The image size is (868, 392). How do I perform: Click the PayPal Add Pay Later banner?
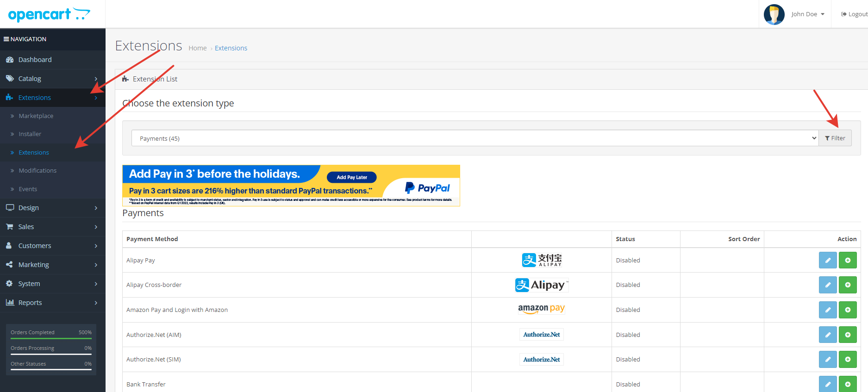[x=291, y=185]
